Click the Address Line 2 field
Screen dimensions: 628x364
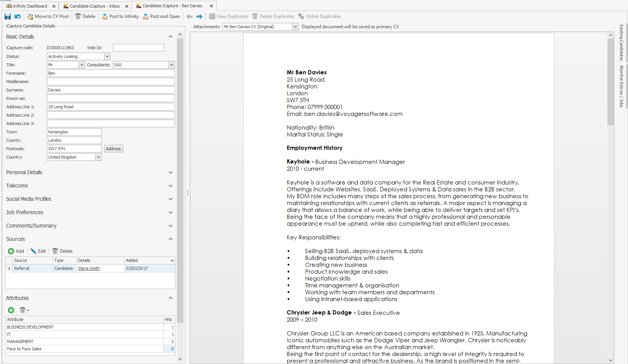tap(111, 115)
